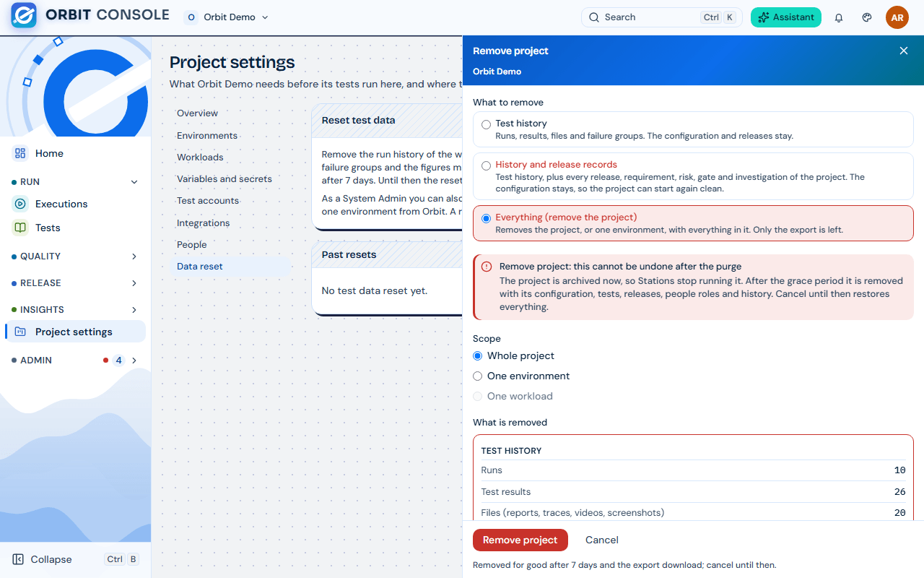Screen dimensions: 924x578
Task: Close the Remove project panel
Action: 904,51
